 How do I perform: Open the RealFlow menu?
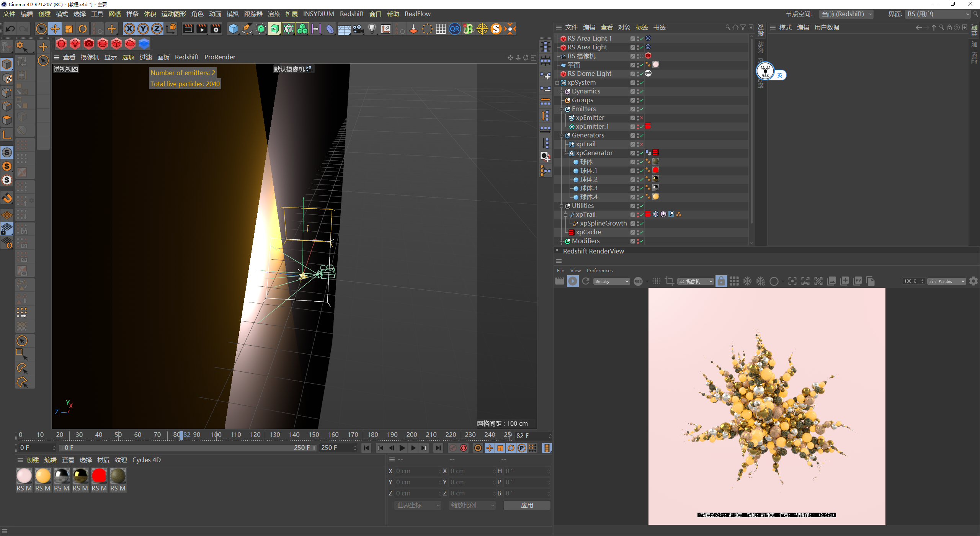[418, 14]
